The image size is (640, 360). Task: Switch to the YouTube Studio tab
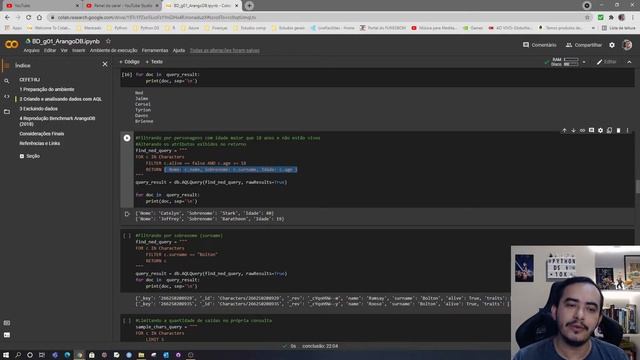(x=122, y=6)
